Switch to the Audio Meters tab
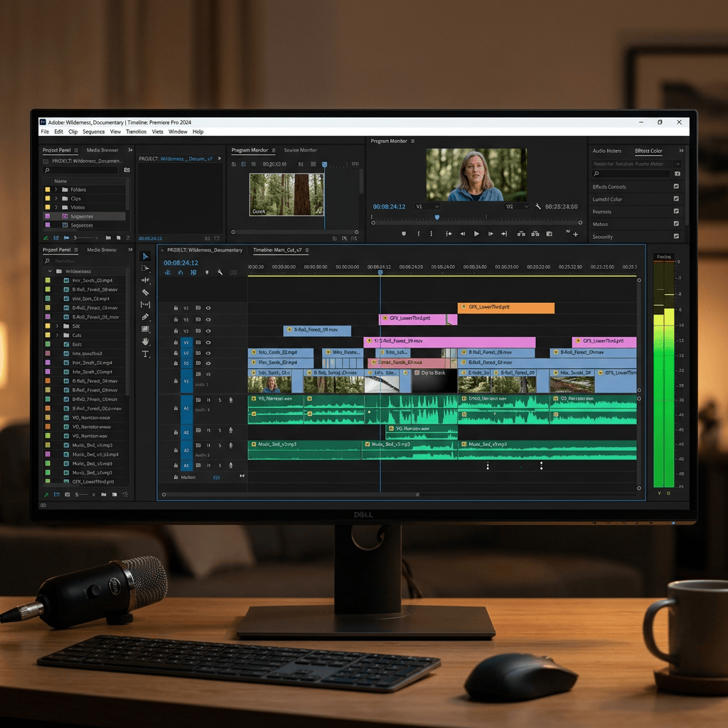This screenshot has height=728, width=728. click(607, 151)
